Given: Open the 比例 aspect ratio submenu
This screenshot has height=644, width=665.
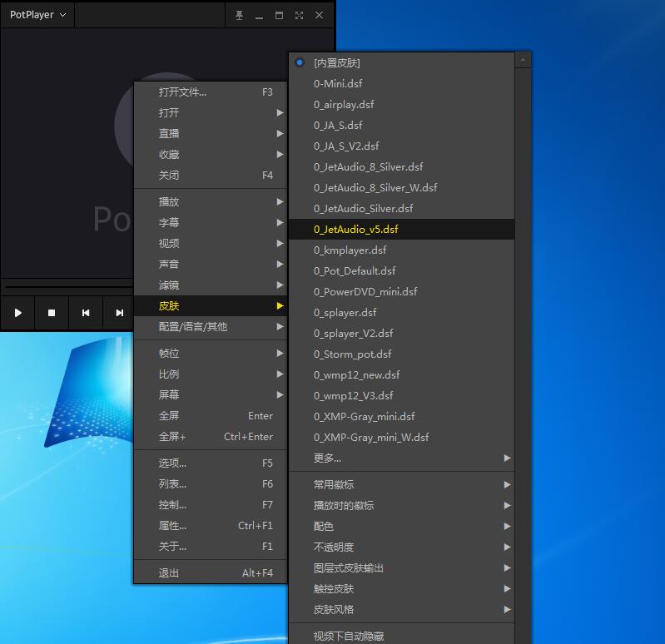Looking at the screenshot, I should (211, 374).
